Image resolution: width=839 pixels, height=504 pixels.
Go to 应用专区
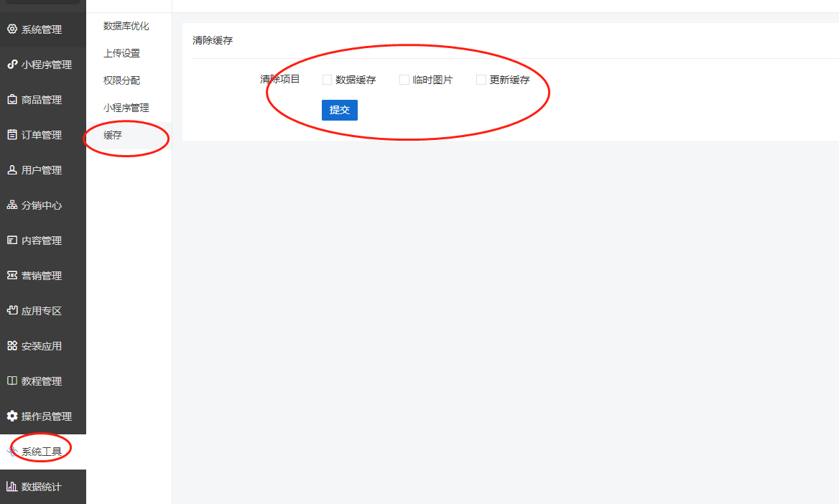[43, 311]
